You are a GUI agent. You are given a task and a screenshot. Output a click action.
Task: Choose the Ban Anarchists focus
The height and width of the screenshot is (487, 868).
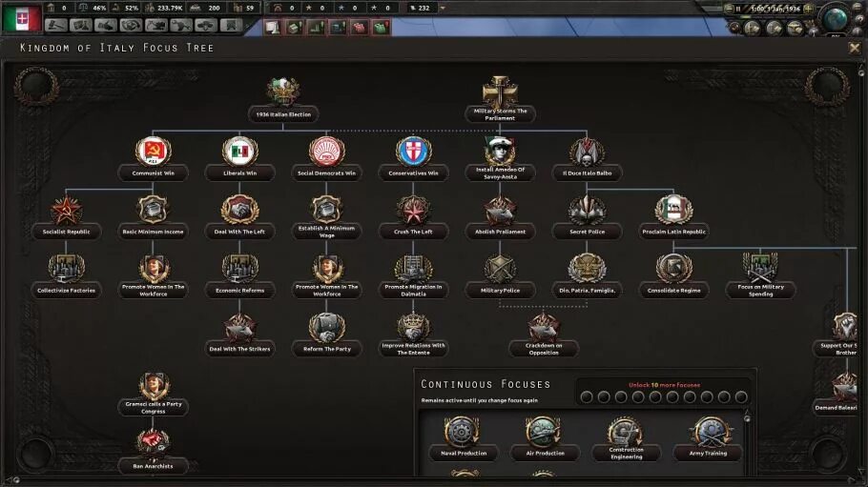153,452
